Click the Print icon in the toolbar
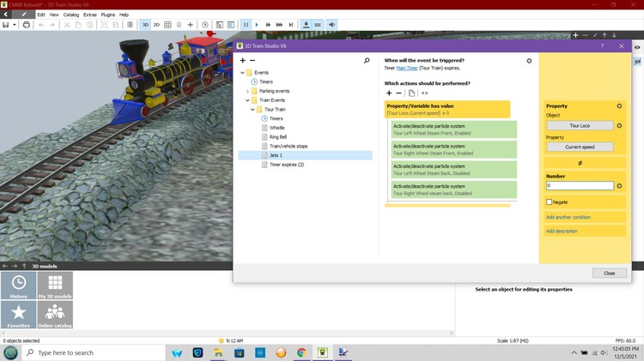This screenshot has height=361, width=644. tap(26, 25)
